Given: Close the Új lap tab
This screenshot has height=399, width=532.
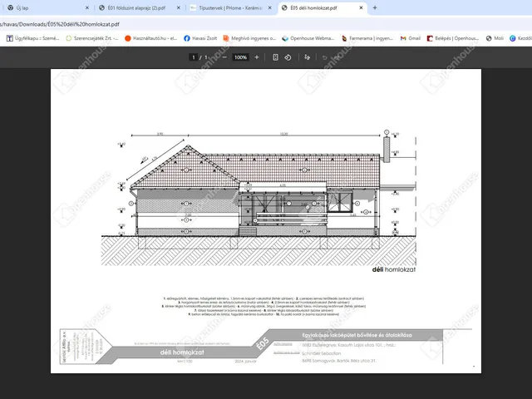Looking at the screenshot, I should (87, 7).
